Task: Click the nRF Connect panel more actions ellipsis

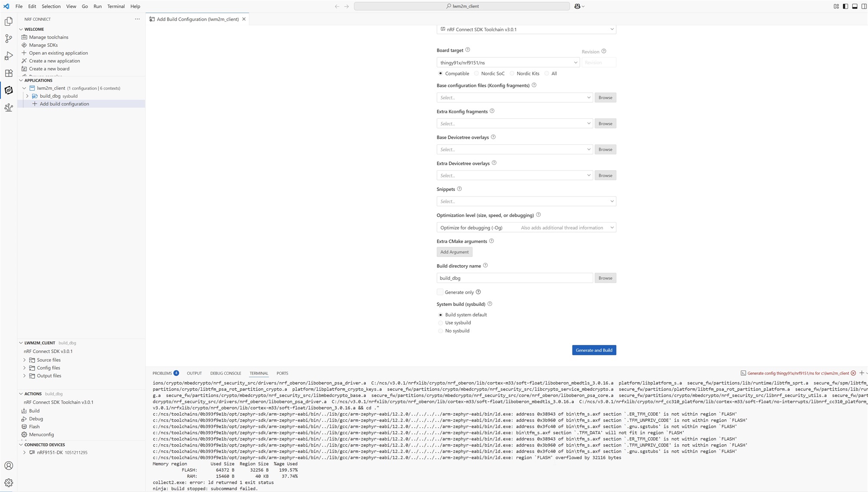Action: [137, 19]
